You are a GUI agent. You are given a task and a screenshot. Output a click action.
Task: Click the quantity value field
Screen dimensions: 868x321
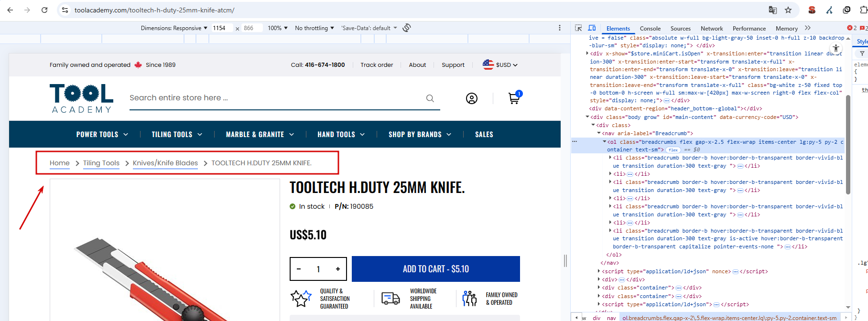(x=318, y=269)
